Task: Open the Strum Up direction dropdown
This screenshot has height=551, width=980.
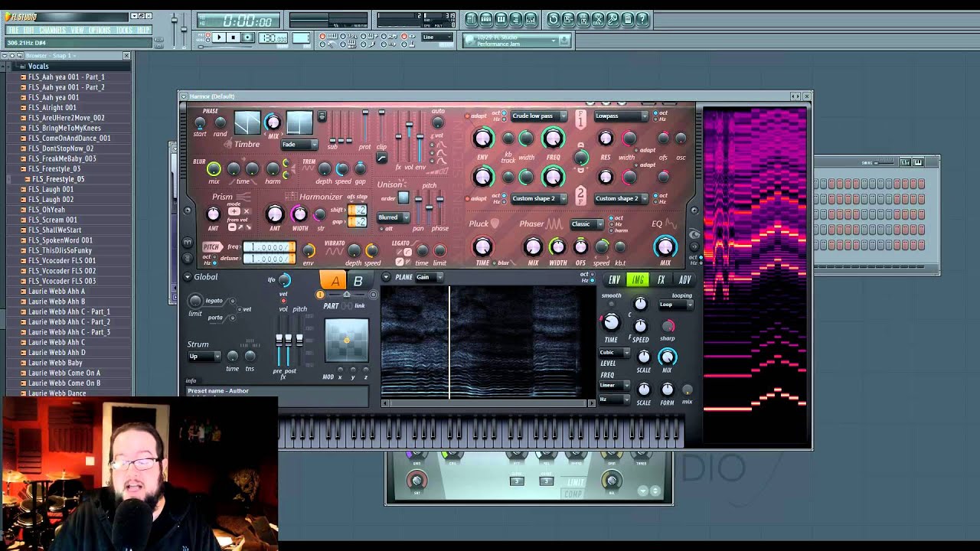Action: point(204,357)
